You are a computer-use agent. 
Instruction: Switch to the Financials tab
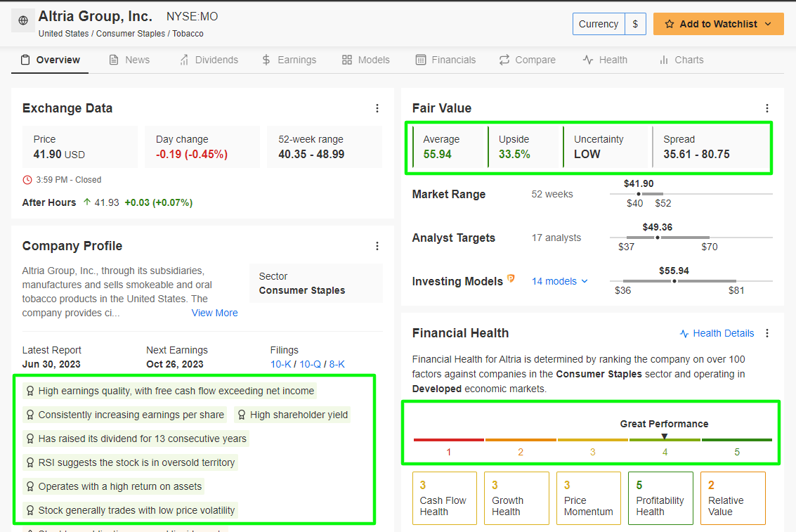coord(445,60)
